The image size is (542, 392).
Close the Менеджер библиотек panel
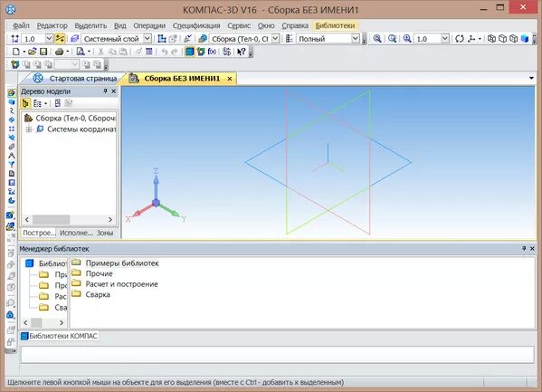[x=532, y=248]
